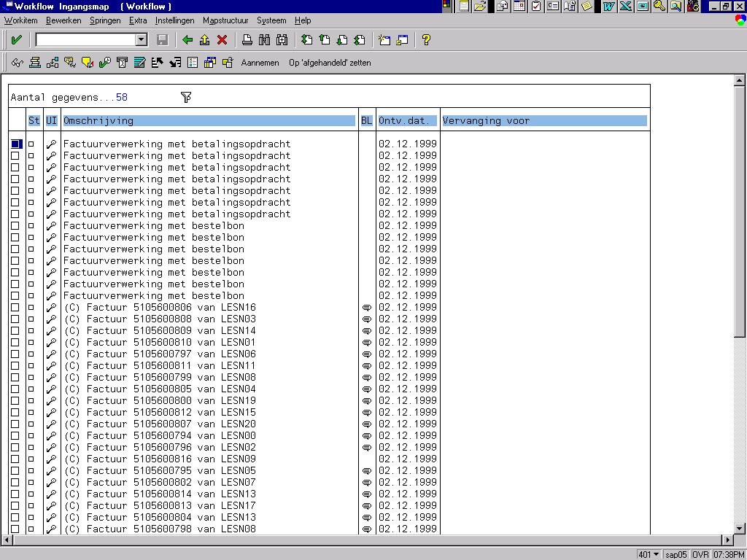Click the sap05 status bar entry
The image size is (747, 560).
(676, 554)
